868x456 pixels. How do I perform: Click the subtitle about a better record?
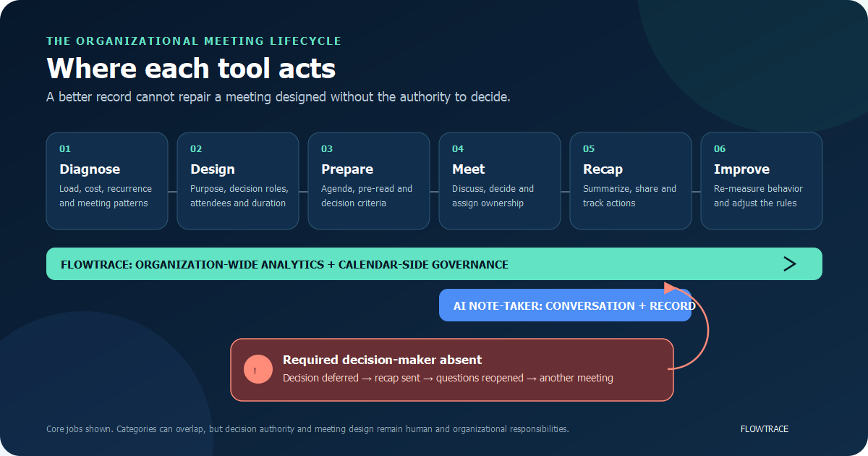[x=278, y=97]
